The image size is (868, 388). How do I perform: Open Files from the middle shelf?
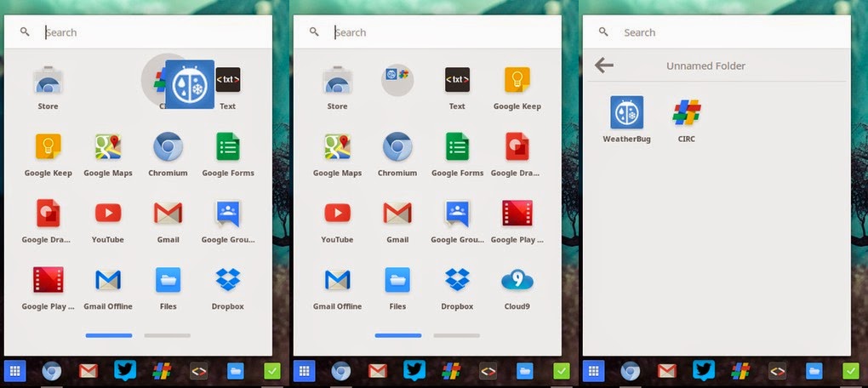pos(525,371)
